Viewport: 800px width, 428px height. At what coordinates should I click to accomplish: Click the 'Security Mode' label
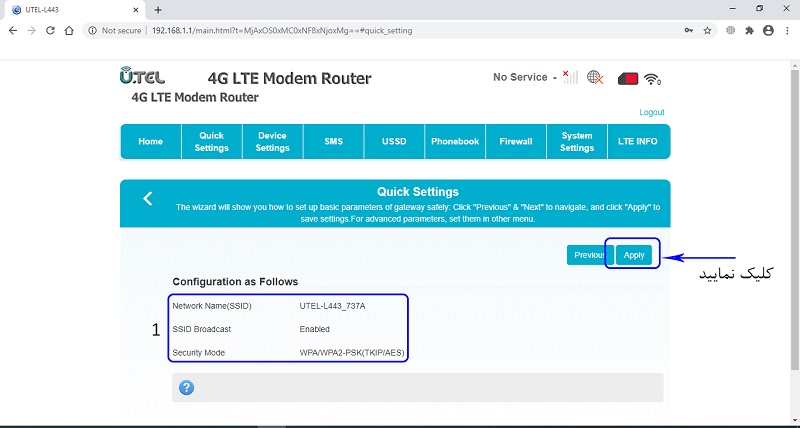198,353
